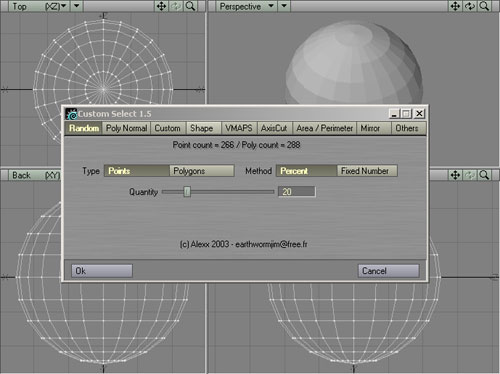Expand the Perspective viewport display mode dropdown
The image size is (500, 374).
tap(284, 6)
